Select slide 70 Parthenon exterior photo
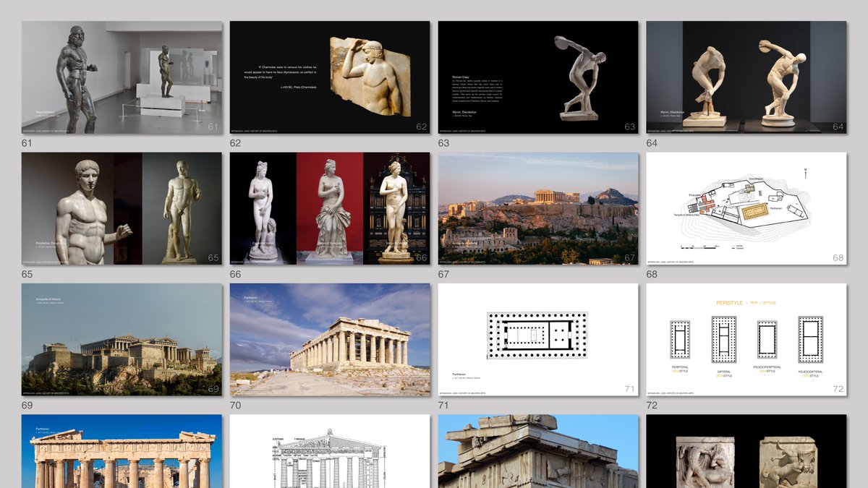868x488 pixels. (x=330, y=340)
